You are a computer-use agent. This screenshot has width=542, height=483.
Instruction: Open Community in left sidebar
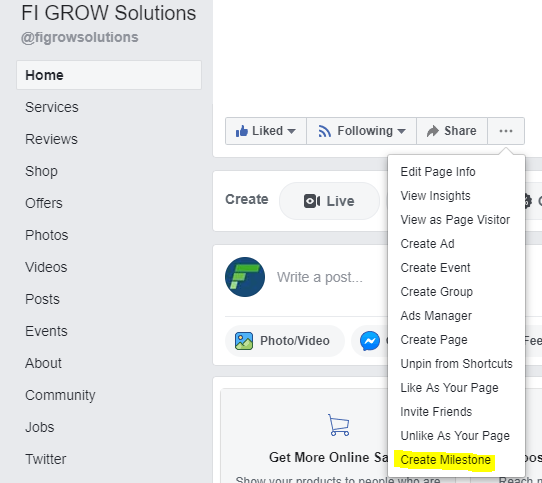pyautogui.click(x=60, y=396)
